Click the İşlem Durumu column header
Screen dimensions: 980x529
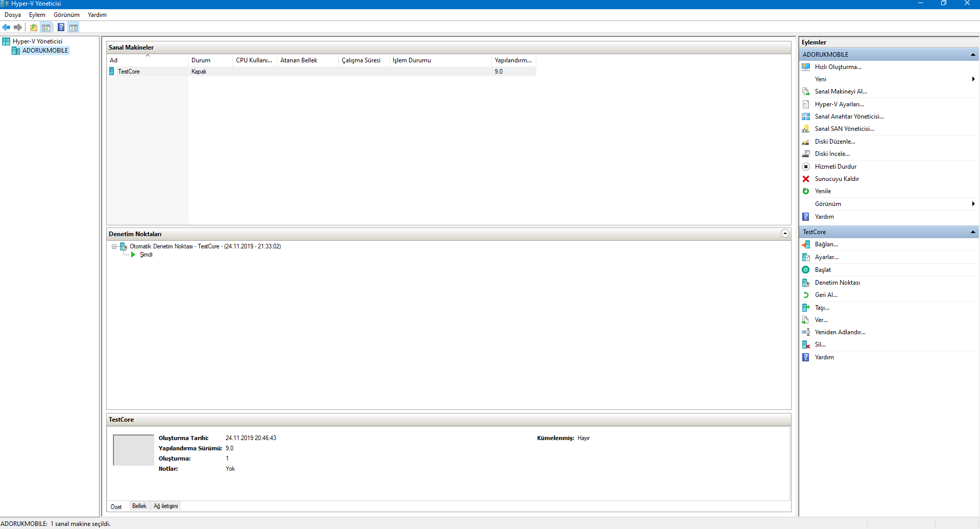pyautogui.click(x=440, y=60)
